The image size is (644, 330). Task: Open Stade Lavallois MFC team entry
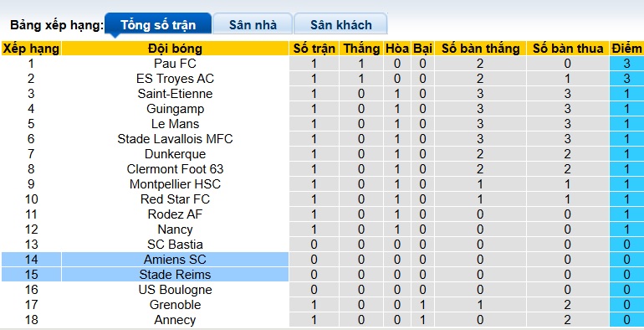pyautogui.click(x=175, y=139)
